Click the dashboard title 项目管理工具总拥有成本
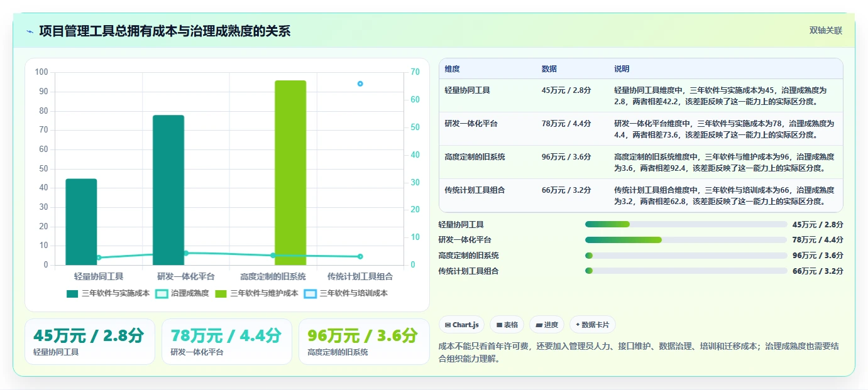This screenshot has width=868, height=390. tap(165, 31)
